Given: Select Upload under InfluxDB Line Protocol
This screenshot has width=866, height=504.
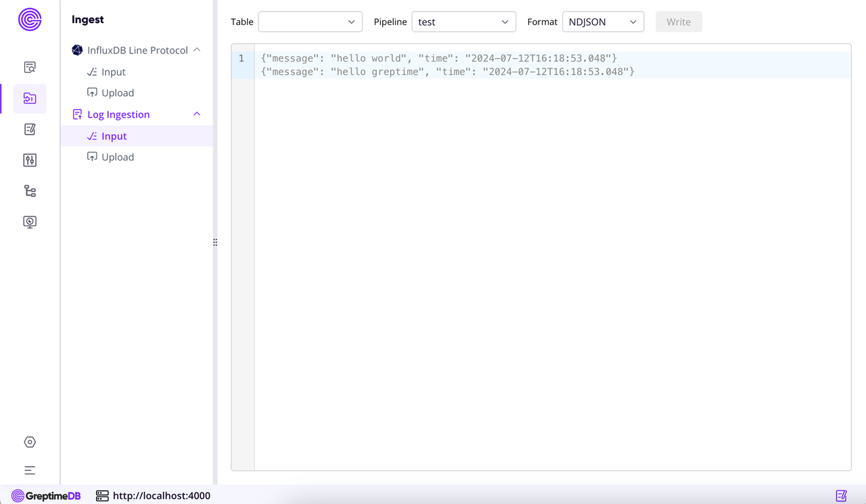Looking at the screenshot, I should coord(116,93).
